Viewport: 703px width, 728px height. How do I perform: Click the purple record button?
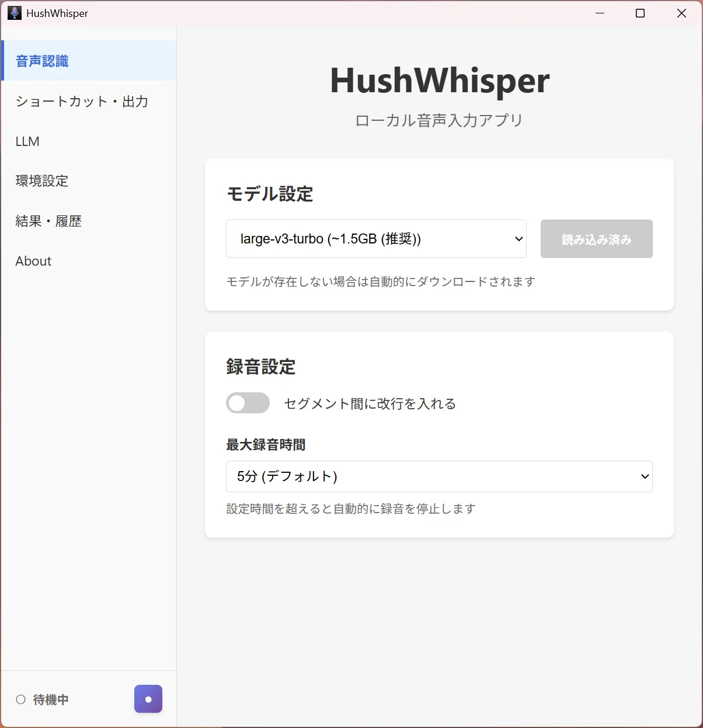[148, 699]
